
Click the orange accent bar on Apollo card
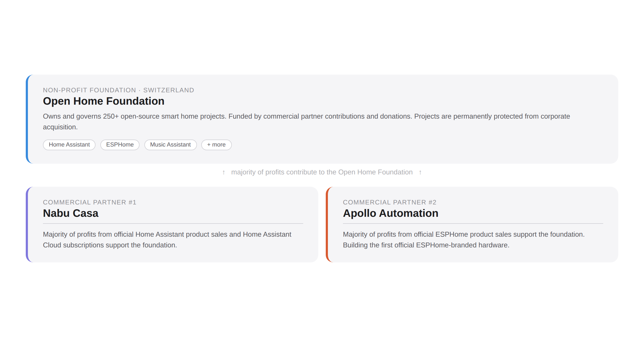click(x=328, y=224)
